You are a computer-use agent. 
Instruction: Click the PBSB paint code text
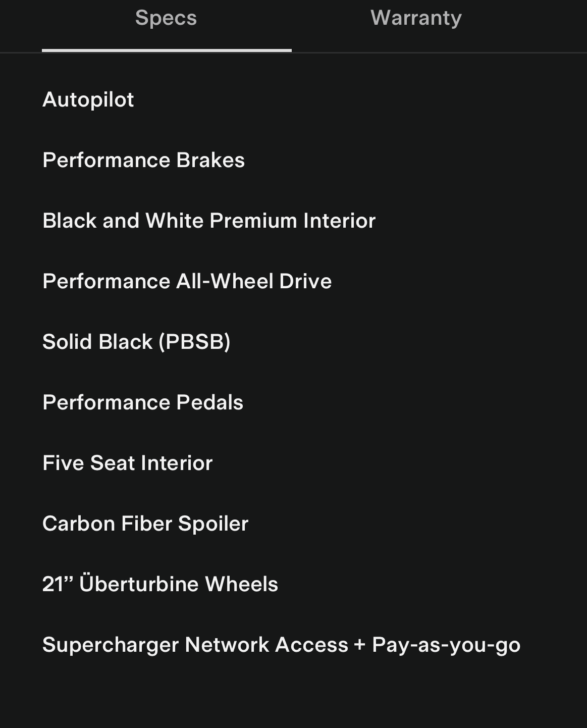pos(195,342)
